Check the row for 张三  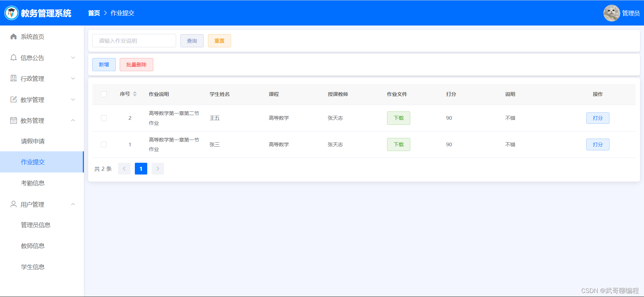click(104, 145)
